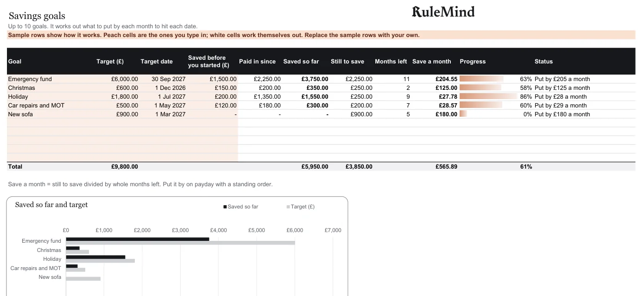Click the £204.55 save a month value
The width and height of the screenshot is (644, 296).
click(446, 79)
